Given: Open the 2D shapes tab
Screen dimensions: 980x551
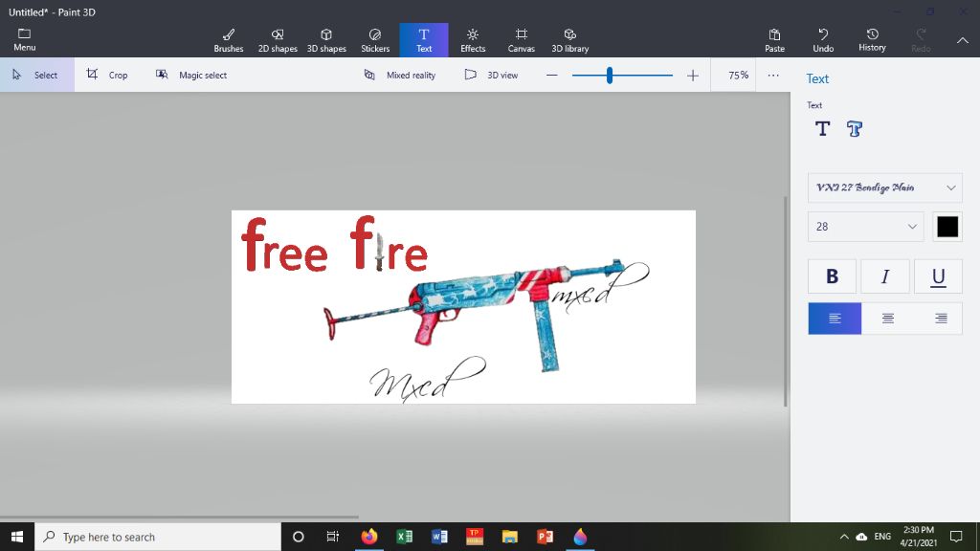Looking at the screenshot, I should pyautogui.click(x=278, y=40).
